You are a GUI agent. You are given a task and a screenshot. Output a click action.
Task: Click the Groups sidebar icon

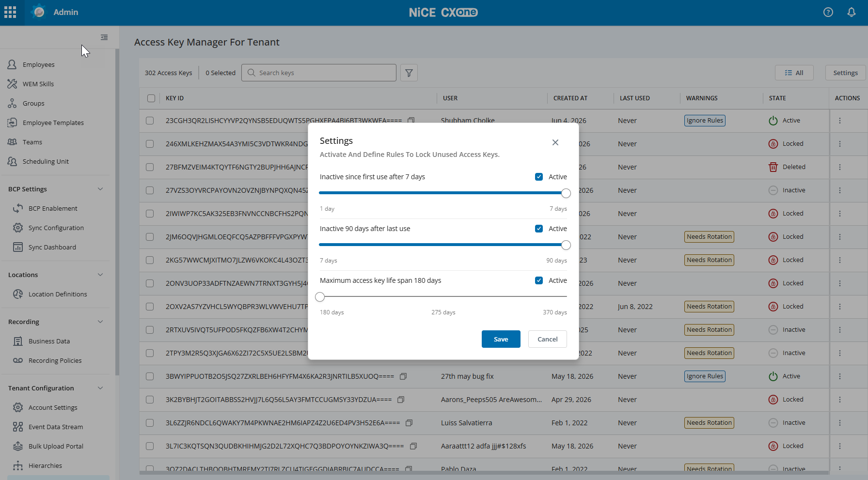coord(12,103)
